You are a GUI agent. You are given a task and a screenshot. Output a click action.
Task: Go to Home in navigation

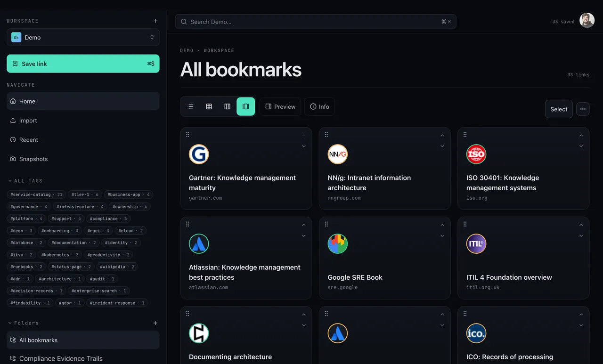click(83, 101)
